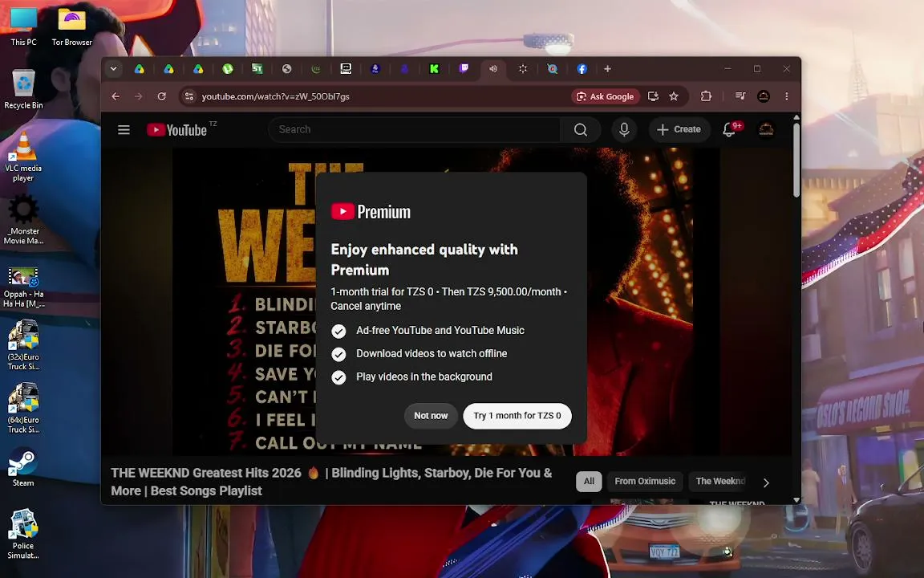Viewport: 924px width, 578px height.
Task: Click the 'Enjoy enhanced quality with Premium' heading
Action: click(424, 259)
